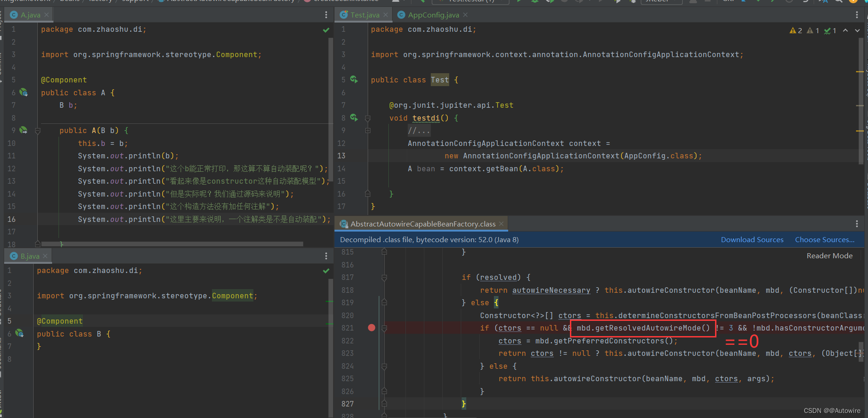Viewport: 868px width, 418px height.
Task: Jump to the third warning stripe marker in Test.java
Action: (860, 131)
